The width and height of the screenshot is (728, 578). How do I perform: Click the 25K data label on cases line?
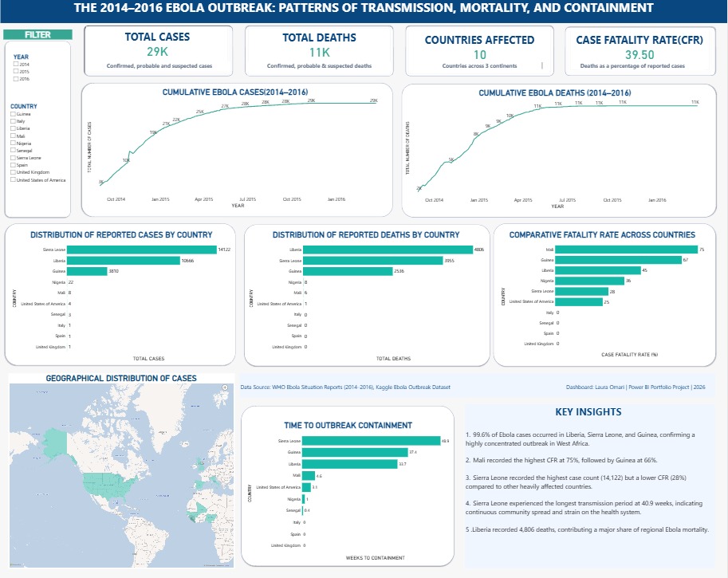pos(199,112)
